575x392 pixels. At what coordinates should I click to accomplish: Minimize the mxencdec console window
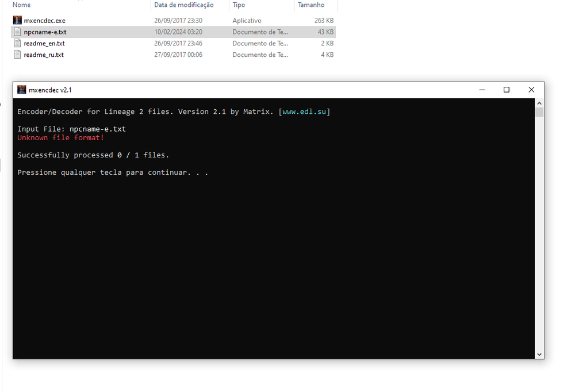point(481,90)
